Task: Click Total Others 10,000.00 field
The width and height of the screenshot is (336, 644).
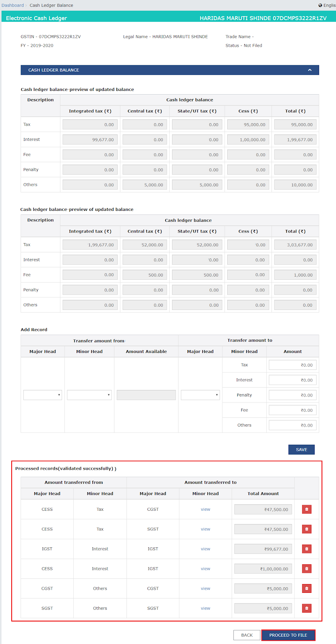Action: (295, 185)
